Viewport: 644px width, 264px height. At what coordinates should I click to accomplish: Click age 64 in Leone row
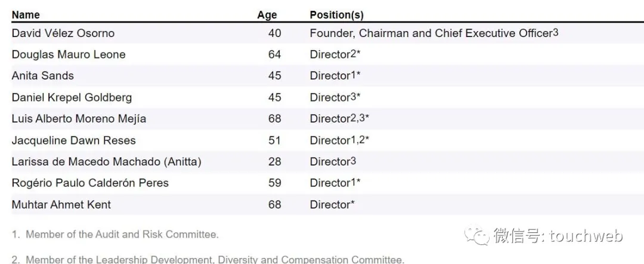(x=274, y=55)
